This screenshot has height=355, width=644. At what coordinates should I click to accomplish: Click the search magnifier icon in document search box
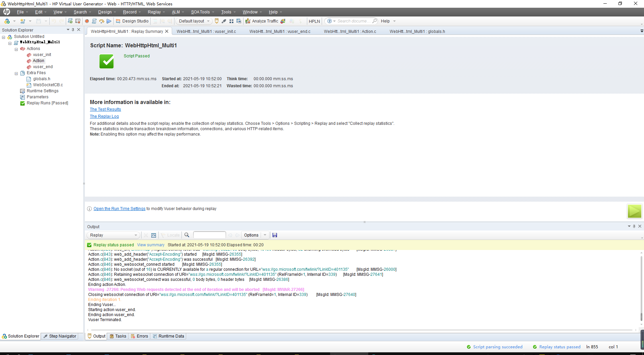click(x=375, y=21)
